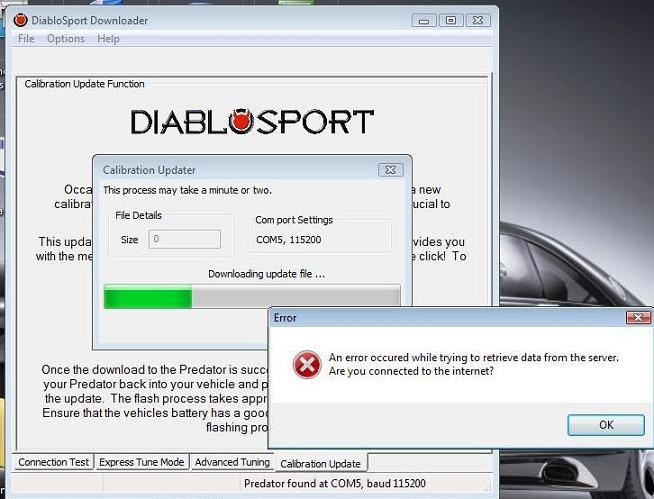
Task: Click the DiabloSport app icon in title bar
Action: tap(20, 20)
